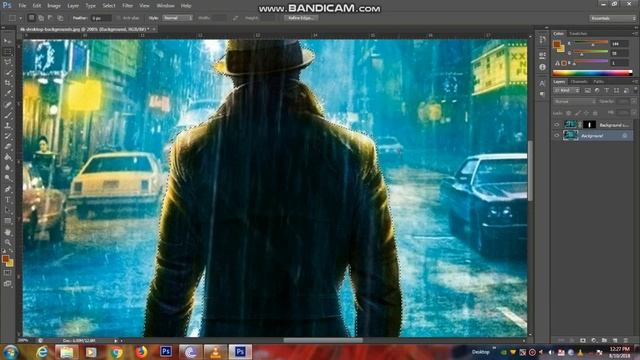
Task: Select the Dodge tool
Action: (x=7, y=178)
